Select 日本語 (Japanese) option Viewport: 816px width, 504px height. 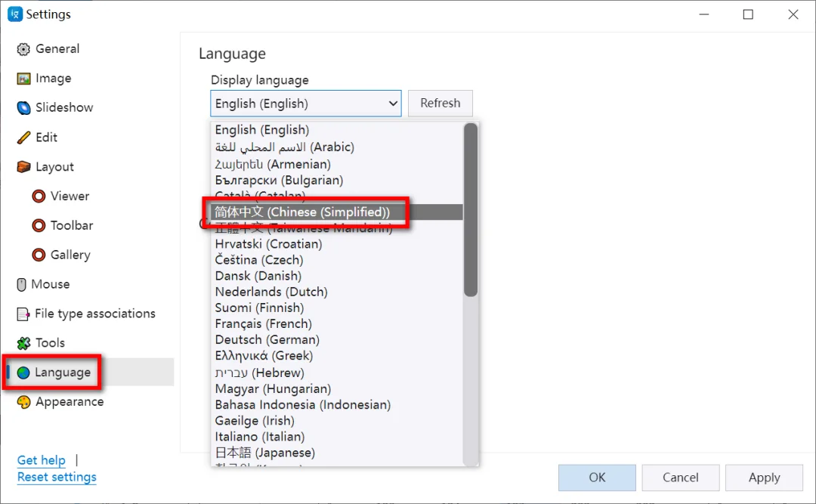pyautogui.click(x=337, y=453)
